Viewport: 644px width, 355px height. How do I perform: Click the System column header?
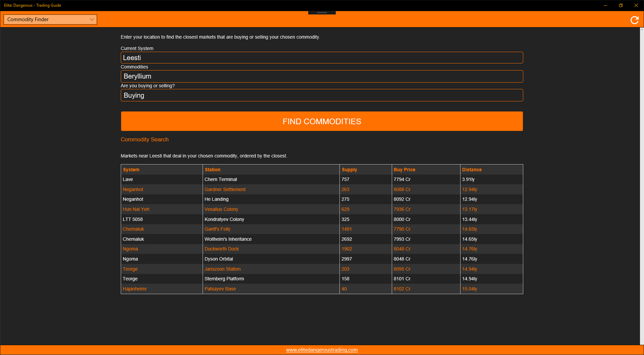click(131, 170)
